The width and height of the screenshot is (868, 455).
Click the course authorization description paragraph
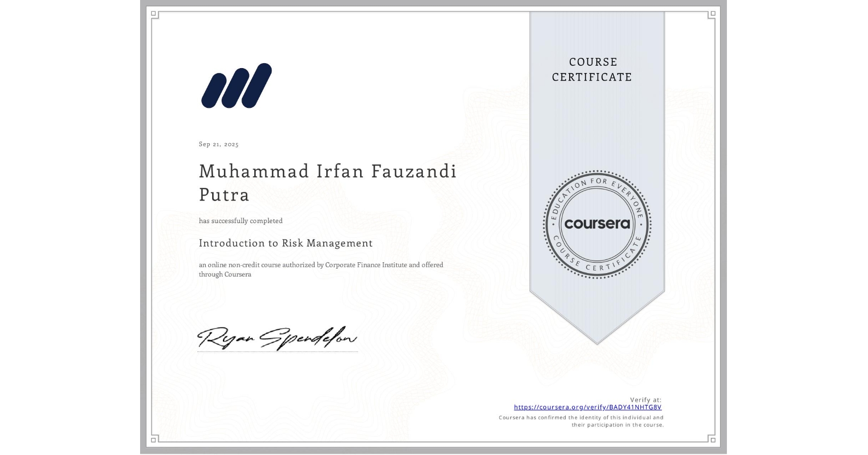coord(321,269)
